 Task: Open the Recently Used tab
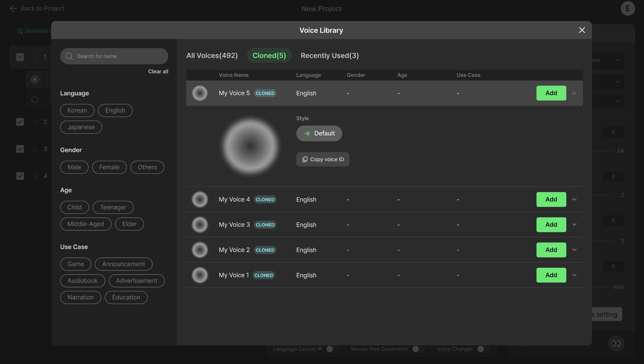click(x=330, y=55)
